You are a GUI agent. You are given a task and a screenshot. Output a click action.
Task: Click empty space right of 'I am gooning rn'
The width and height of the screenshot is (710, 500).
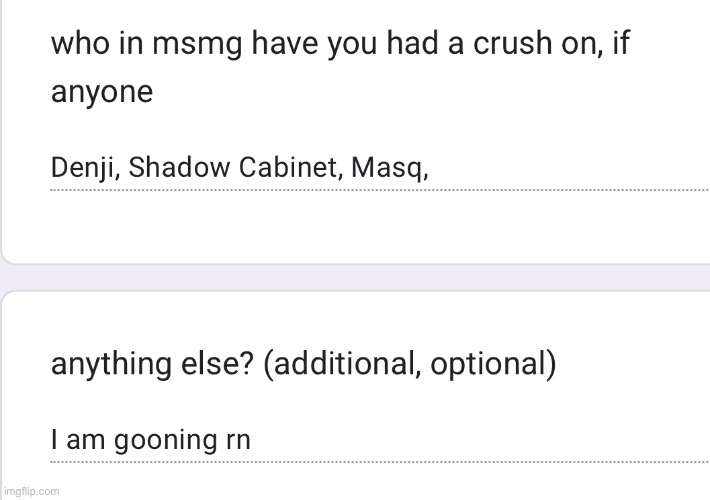click(x=450, y=440)
